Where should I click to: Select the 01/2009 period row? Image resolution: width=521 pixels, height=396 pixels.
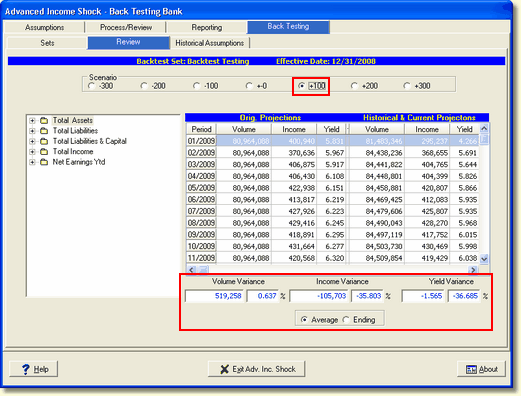point(332,141)
